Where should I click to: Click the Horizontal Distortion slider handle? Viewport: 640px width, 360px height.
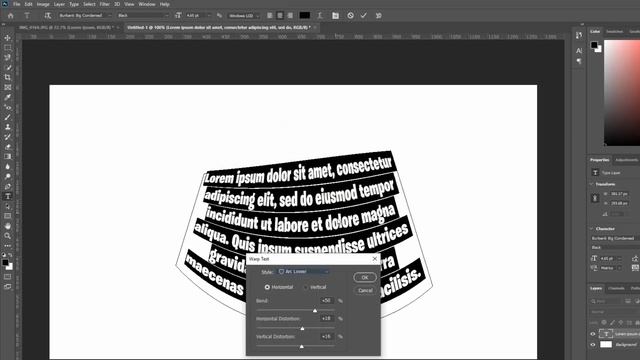tap(302, 328)
